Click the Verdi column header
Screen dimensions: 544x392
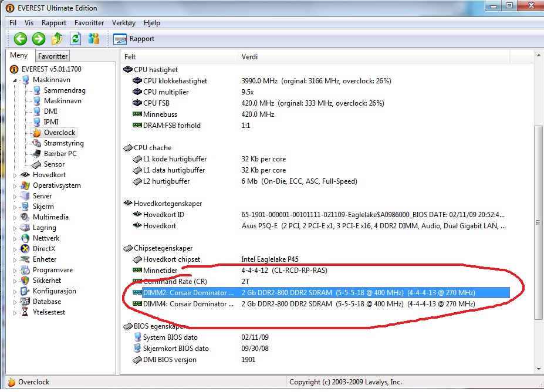374,57
